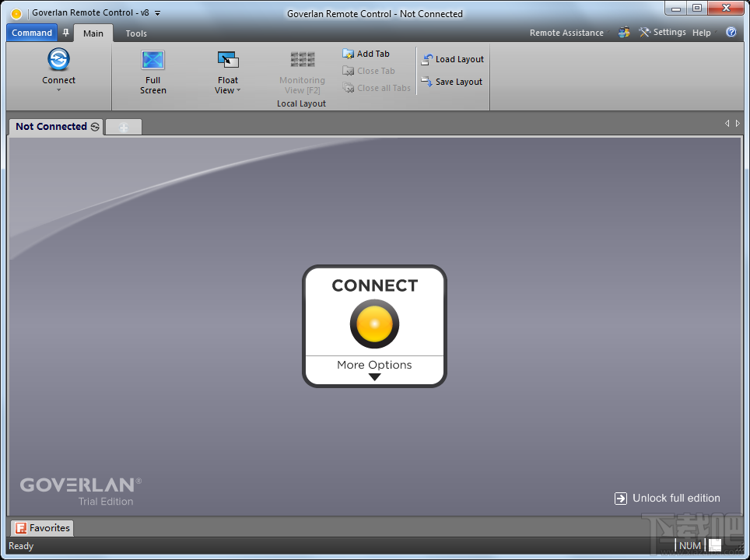Enter Full Screen mode

[x=153, y=72]
